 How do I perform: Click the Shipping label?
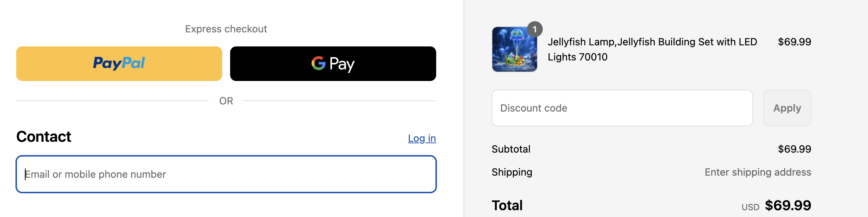(x=512, y=172)
